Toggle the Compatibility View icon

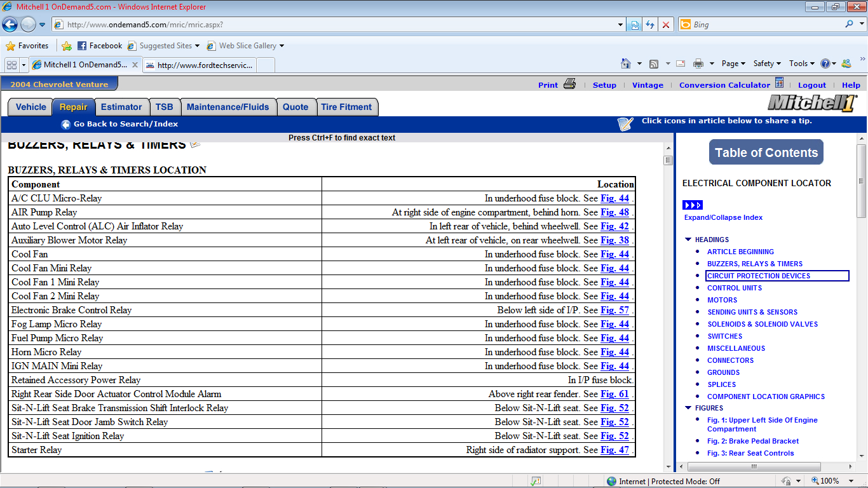(x=635, y=25)
